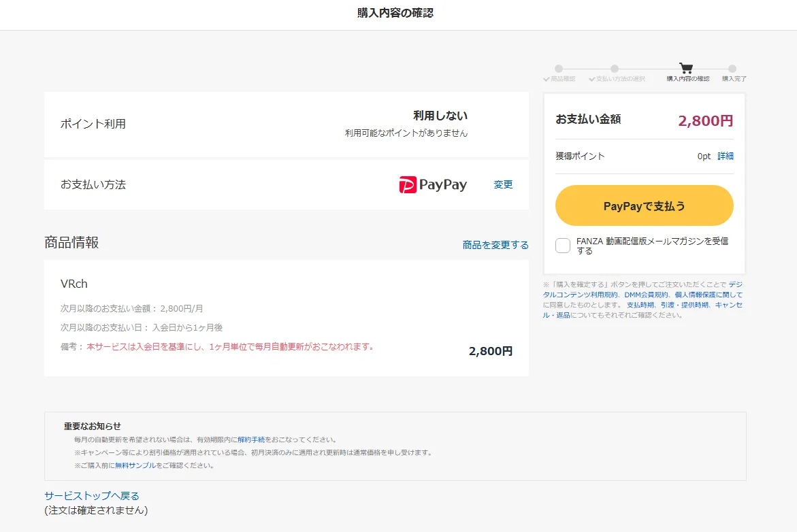
Task: Open 支払時期 link
Action: 640,305
